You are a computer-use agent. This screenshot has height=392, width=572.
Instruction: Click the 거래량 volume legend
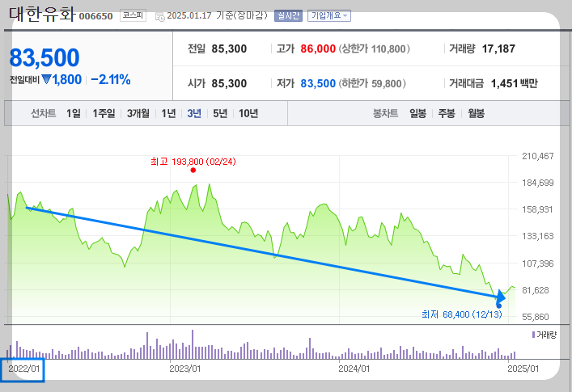coord(544,335)
